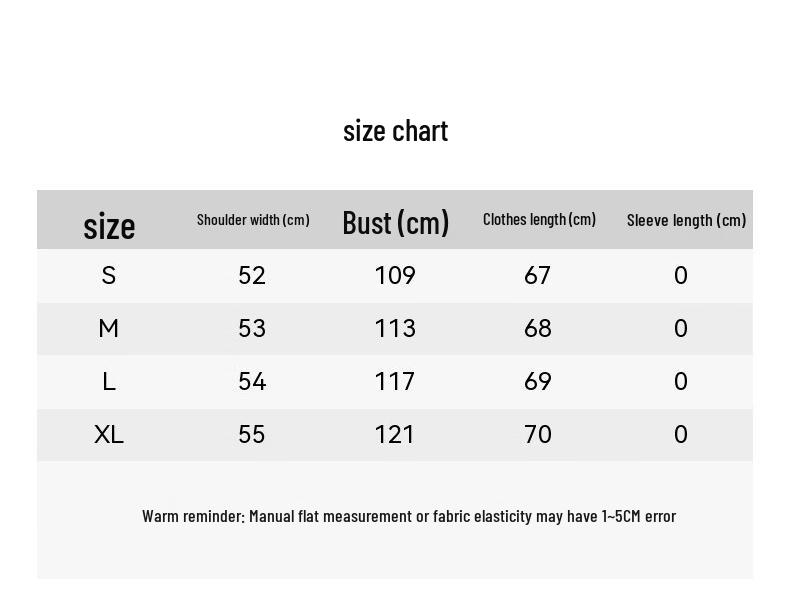Click bust value 113
The image size is (790, 593).
(x=395, y=328)
